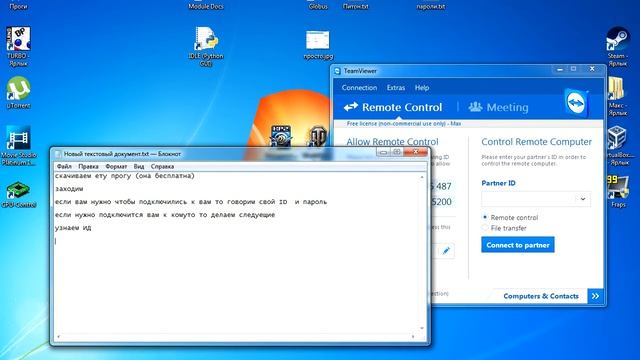The image size is (640, 360).
Task: Click Notepad horizontal scrollbar right arrow
Action: [x=413, y=337]
